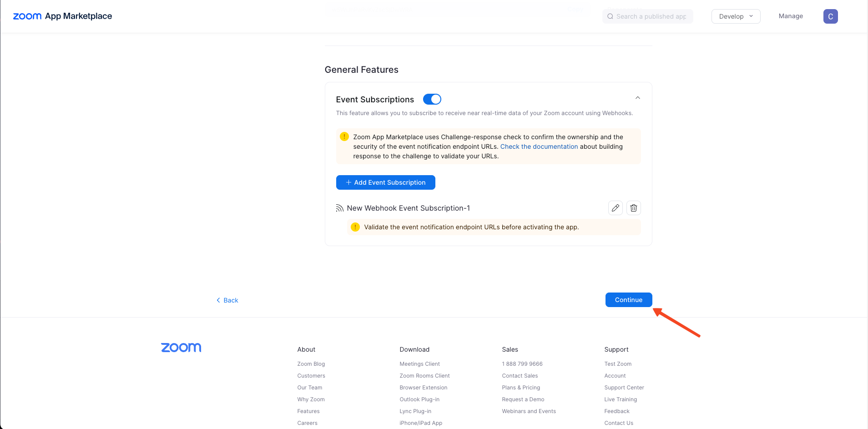The width and height of the screenshot is (868, 429).
Task: Open Live Training link
Action: [x=621, y=399]
